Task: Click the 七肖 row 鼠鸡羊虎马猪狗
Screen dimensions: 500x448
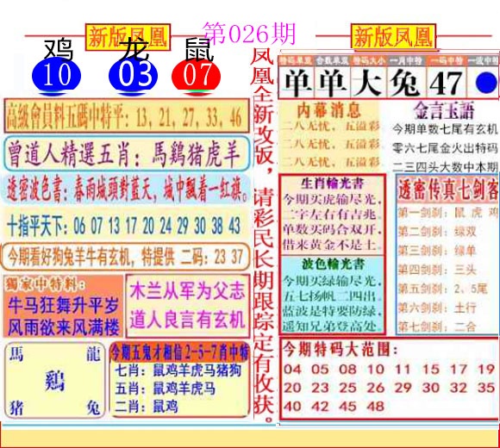Action: 178,370
